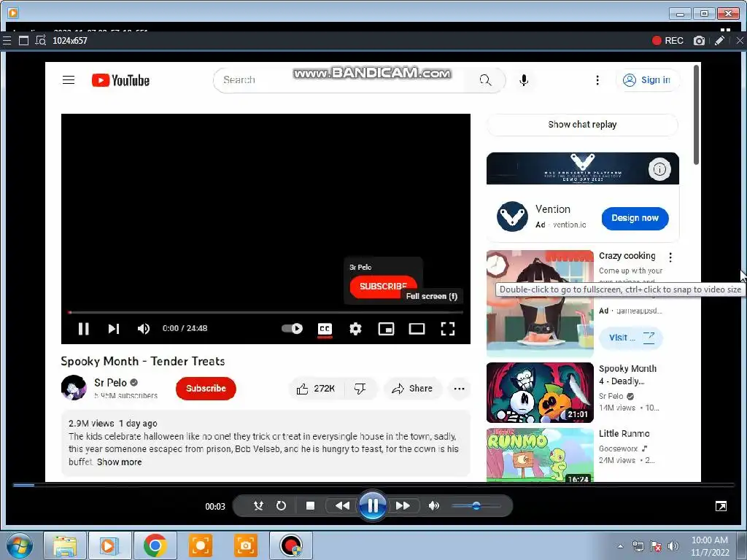Click the YouTube search magnifier button
The image size is (747, 560).
485,80
